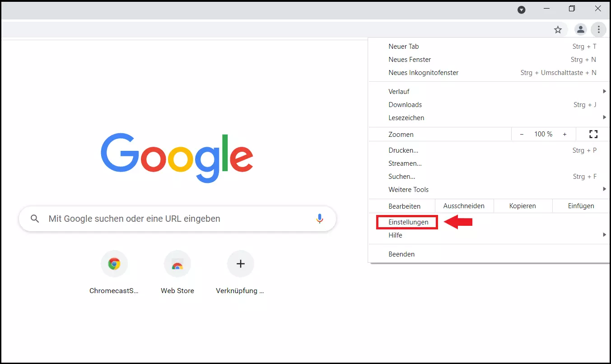The image size is (611, 364).
Task: Focus the Google search input field
Action: point(177,219)
